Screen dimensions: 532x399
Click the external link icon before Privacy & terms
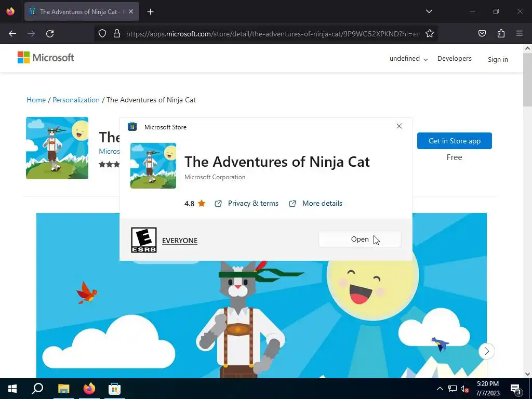pyautogui.click(x=218, y=204)
